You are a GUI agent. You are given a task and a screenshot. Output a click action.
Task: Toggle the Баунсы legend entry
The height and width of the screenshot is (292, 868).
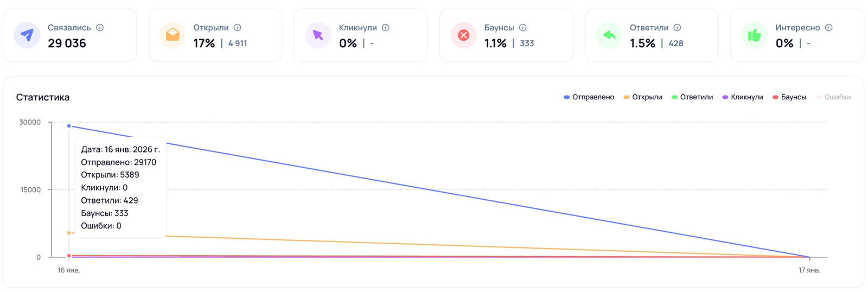(790, 97)
